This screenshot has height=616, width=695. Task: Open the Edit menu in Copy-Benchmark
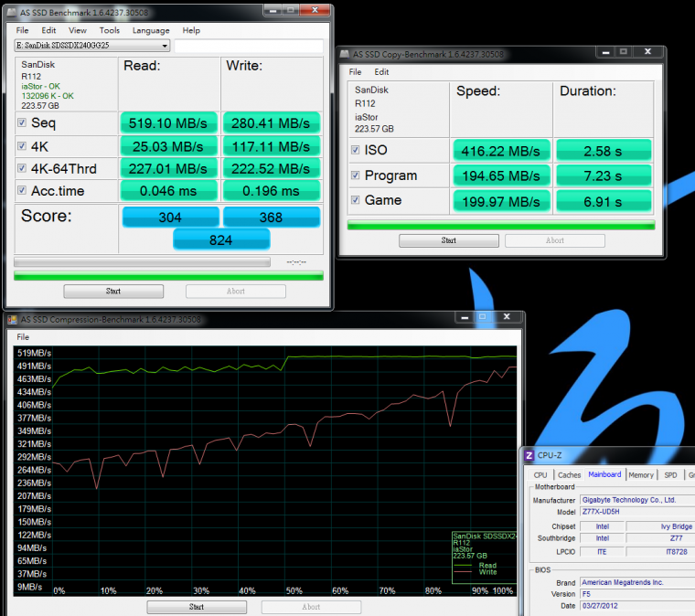(x=381, y=72)
